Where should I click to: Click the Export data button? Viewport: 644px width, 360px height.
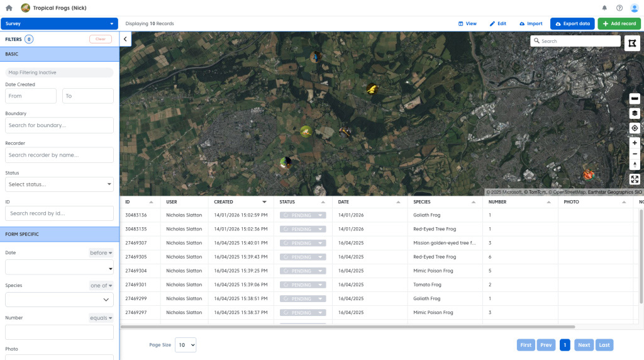click(x=572, y=24)
